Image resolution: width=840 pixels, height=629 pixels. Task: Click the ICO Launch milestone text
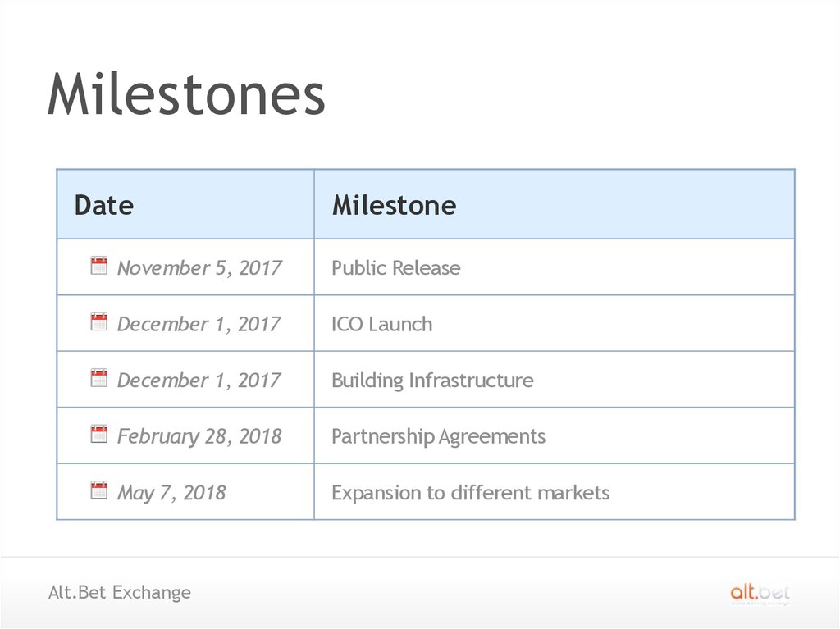(381, 324)
